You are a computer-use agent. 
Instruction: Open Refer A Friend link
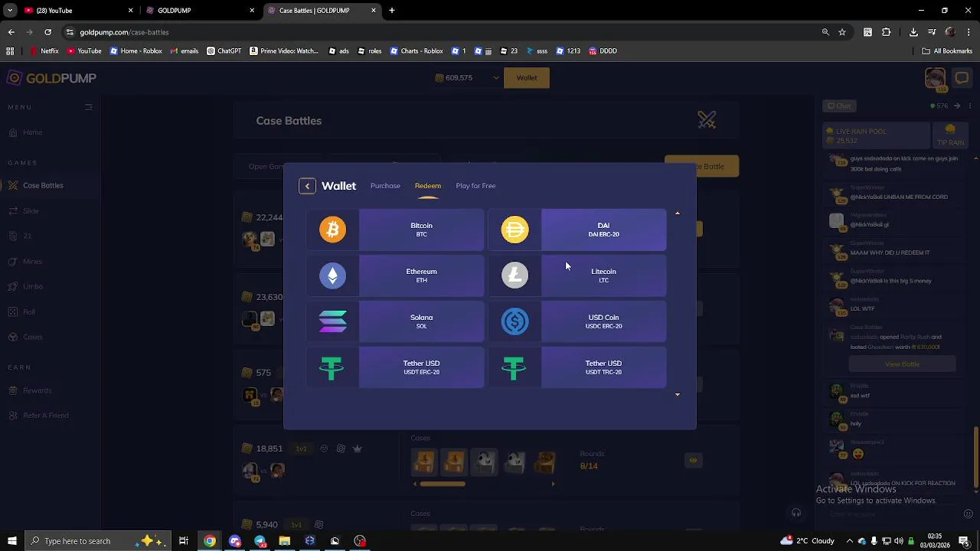point(45,416)
